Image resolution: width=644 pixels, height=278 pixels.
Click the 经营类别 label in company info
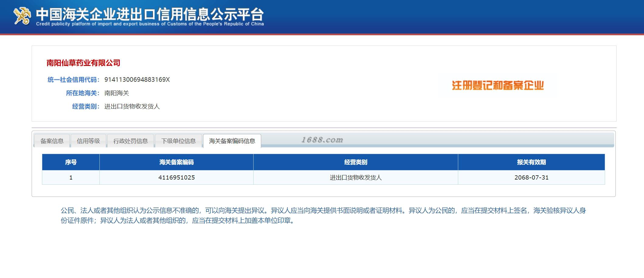(x=86, y=106)
